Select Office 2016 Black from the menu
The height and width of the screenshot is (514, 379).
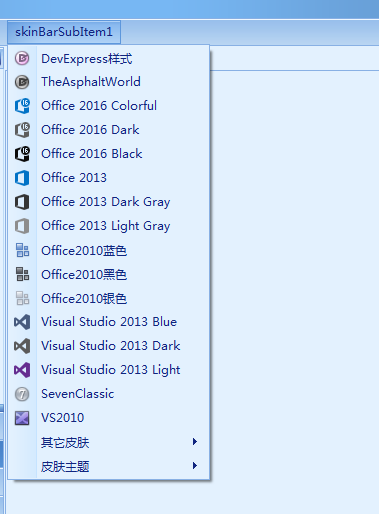(x=109, y=154)
